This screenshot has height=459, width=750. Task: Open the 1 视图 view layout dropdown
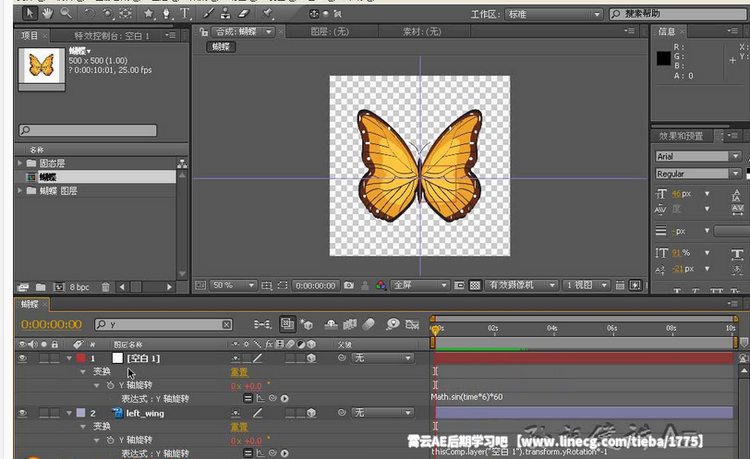click(x=586, y=285)
